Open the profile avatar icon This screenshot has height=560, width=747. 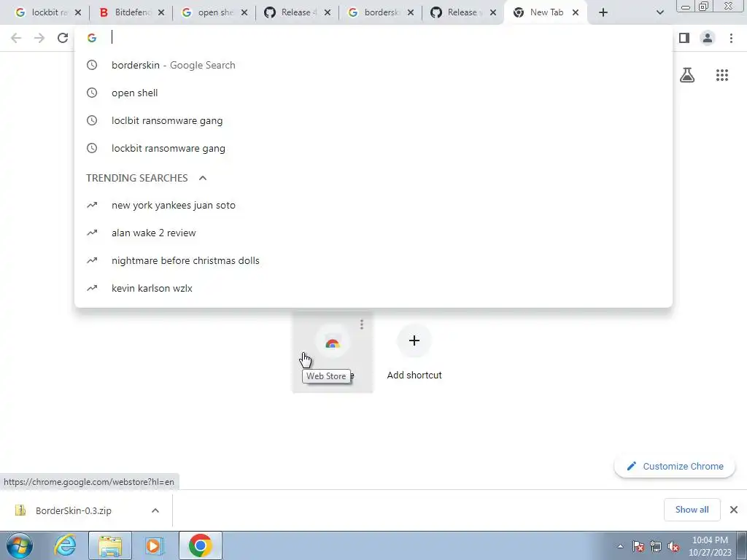tap(708, 38)
